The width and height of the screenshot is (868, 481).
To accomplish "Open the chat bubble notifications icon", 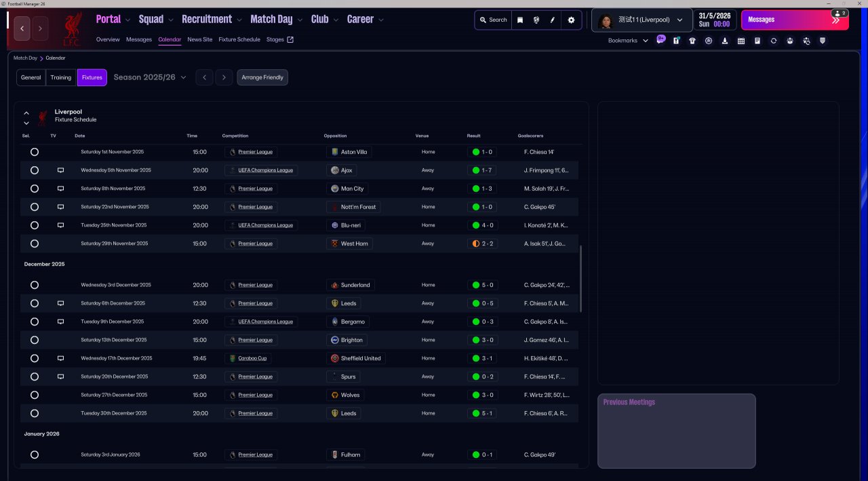I will click(x=661, y=40).
